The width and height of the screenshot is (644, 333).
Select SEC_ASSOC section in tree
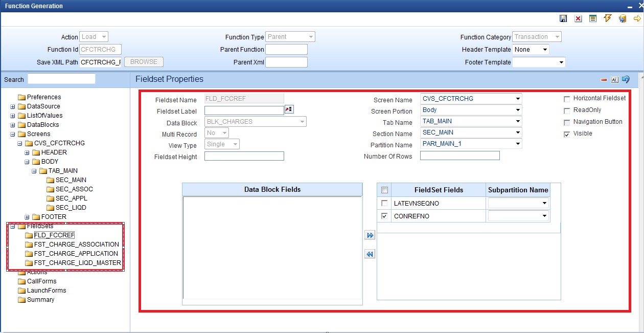click(74, 189)
